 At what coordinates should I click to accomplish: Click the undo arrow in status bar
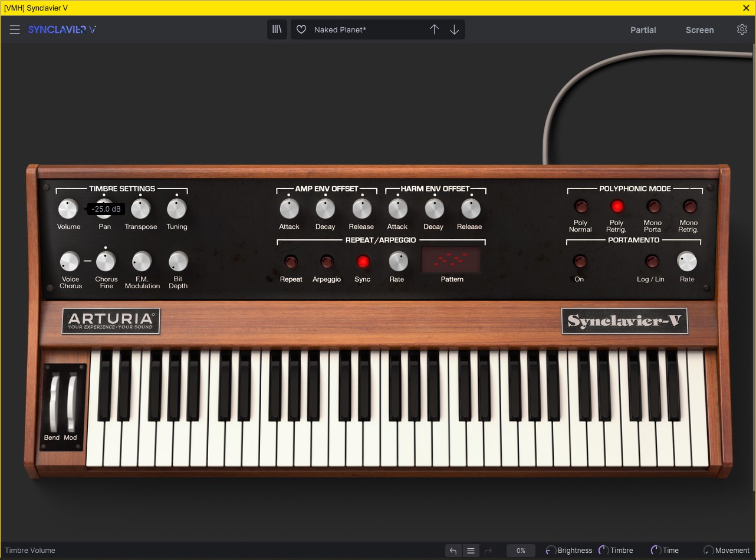click(x=453, y=551)
